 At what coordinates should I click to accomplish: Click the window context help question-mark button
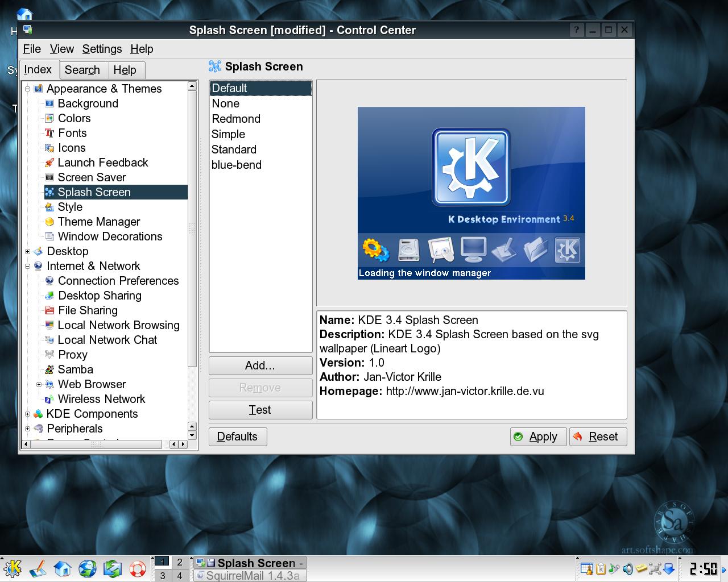click(577, 30)
